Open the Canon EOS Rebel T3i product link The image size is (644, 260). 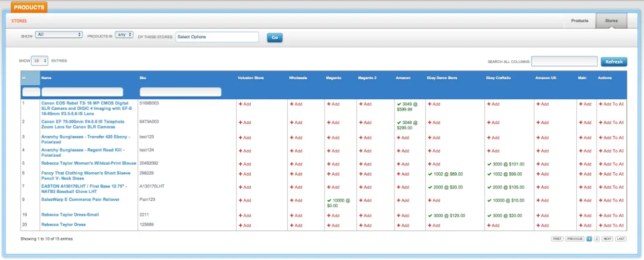point(87,109)
